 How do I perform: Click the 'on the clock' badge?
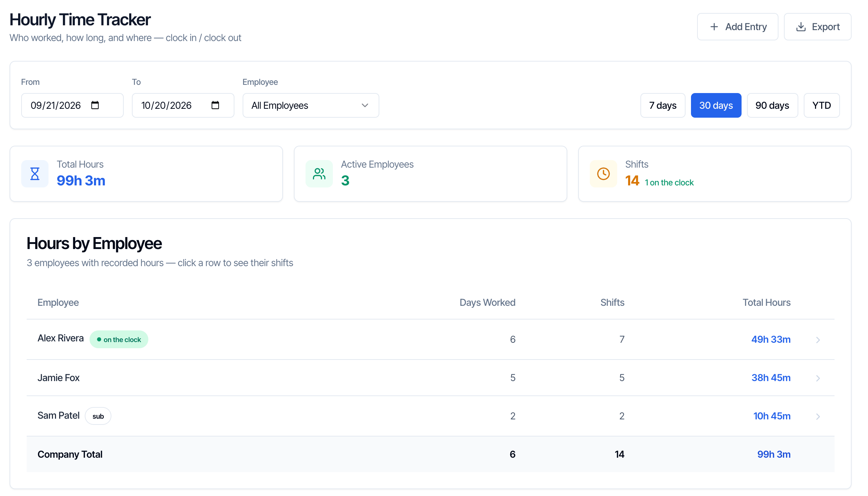pyautogui.click(x=119, y=339)
